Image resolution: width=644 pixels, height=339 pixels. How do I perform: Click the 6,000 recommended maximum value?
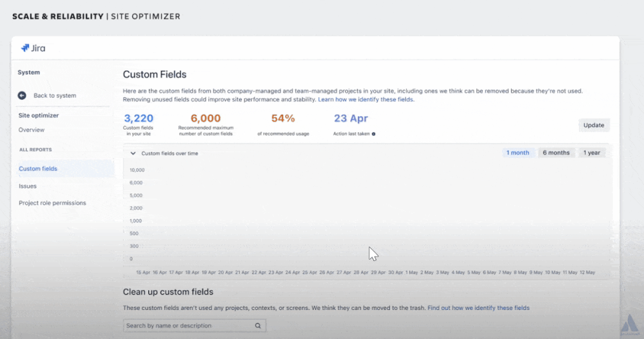[x=206, y=118]
